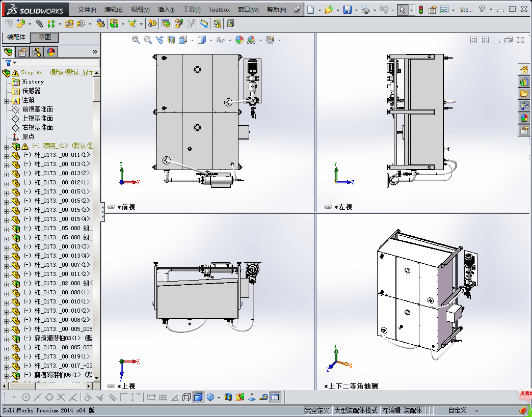
Task: Expand the 注解 tree node
Action: 6,101
